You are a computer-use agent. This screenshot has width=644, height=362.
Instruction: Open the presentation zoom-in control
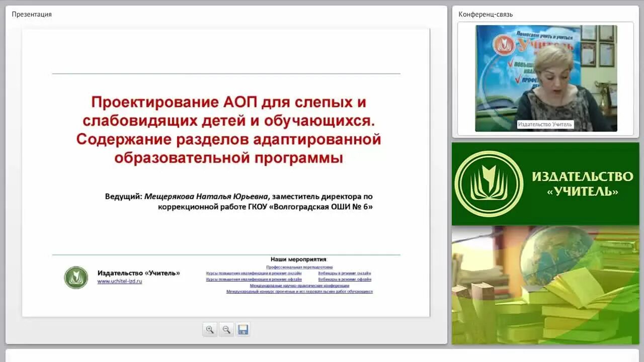210,329
